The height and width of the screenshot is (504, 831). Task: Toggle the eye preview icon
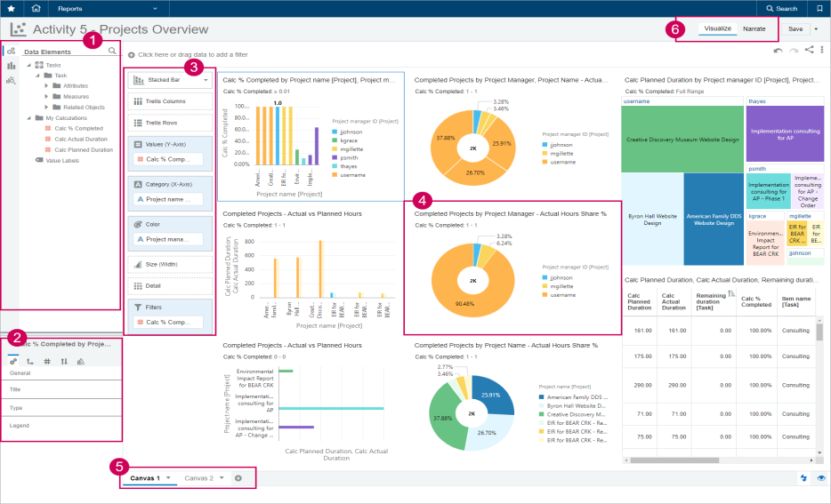click(x=821, y=478)
